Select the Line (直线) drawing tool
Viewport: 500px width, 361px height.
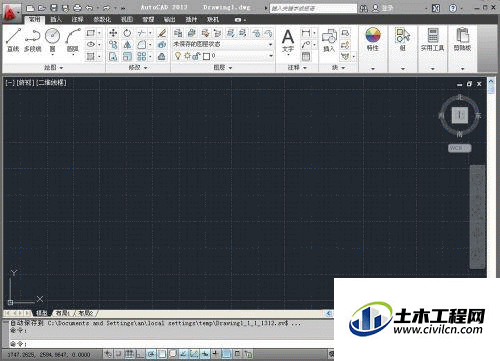(13, 40)
